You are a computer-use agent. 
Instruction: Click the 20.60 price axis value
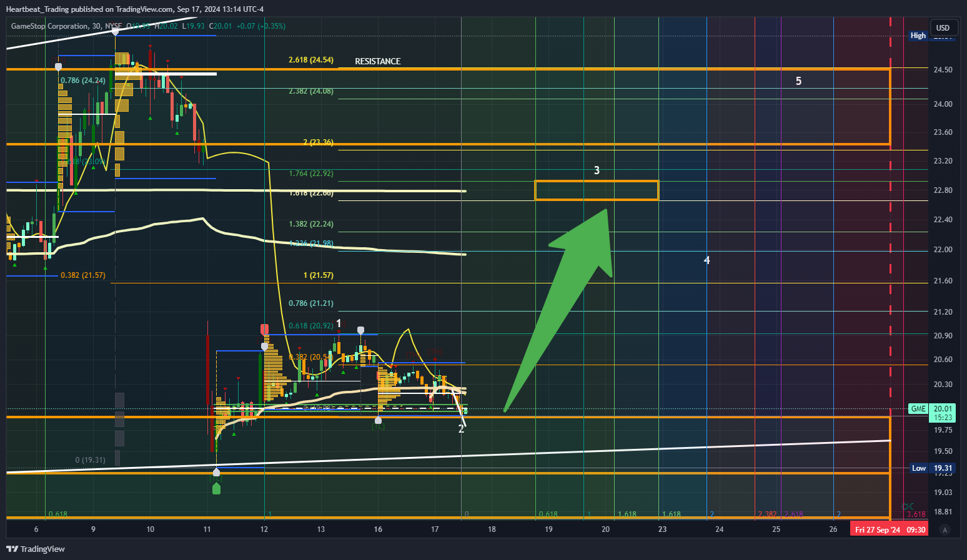943,360
